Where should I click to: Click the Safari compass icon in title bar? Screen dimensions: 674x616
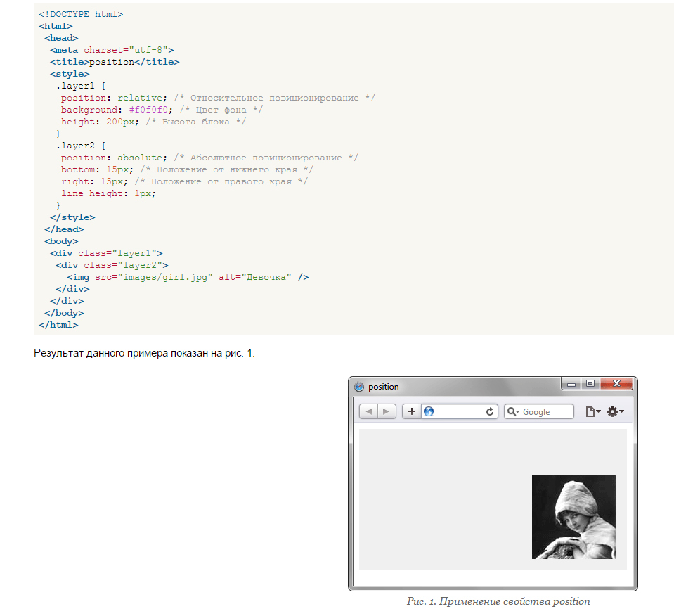click(x=359, y=386)
